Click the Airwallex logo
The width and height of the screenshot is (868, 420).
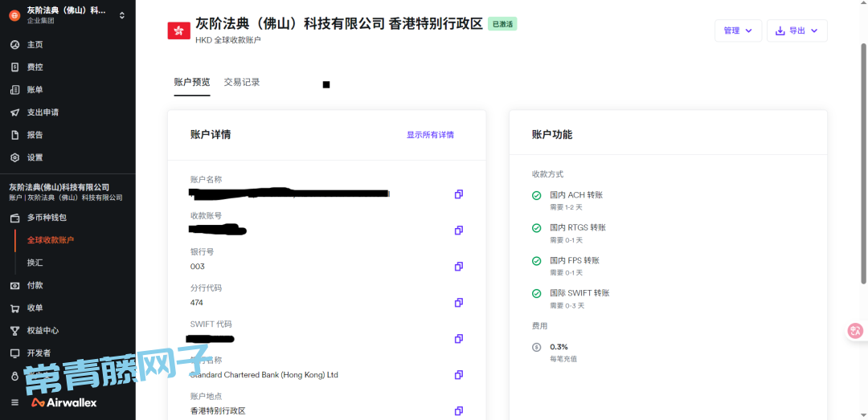tap(63, 402)
